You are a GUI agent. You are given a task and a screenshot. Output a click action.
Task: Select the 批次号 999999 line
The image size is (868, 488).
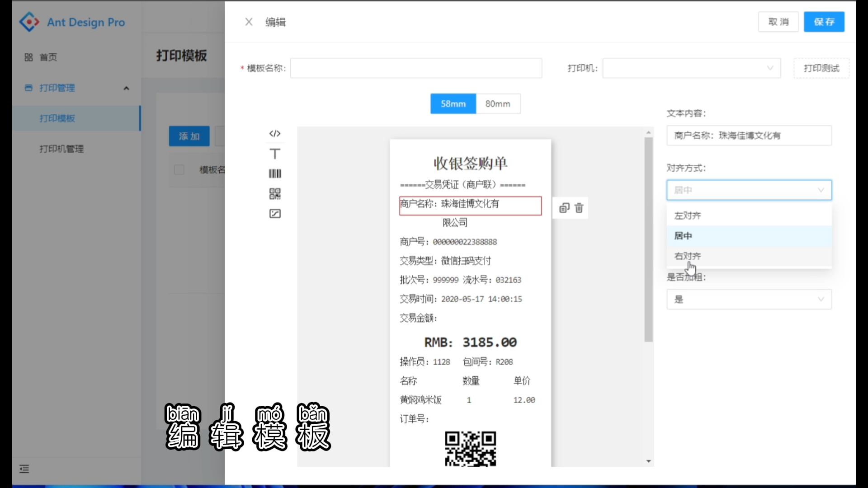click(460, 280)
